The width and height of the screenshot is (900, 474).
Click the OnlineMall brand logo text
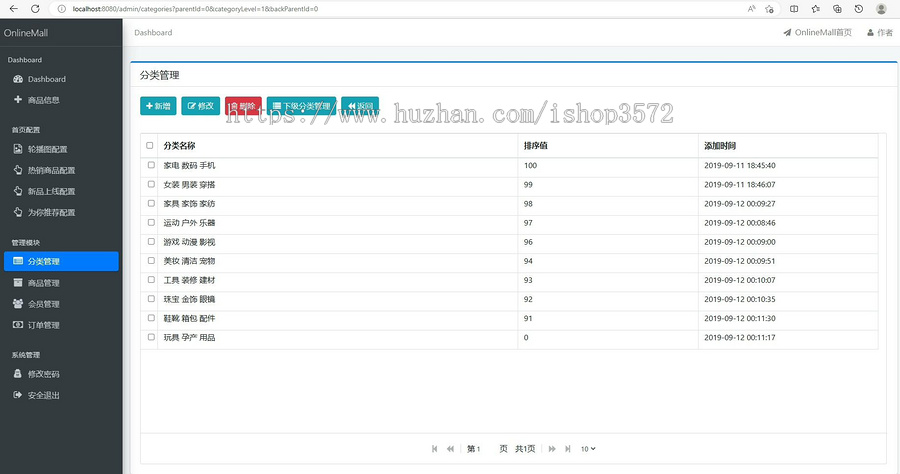[26, 33]
